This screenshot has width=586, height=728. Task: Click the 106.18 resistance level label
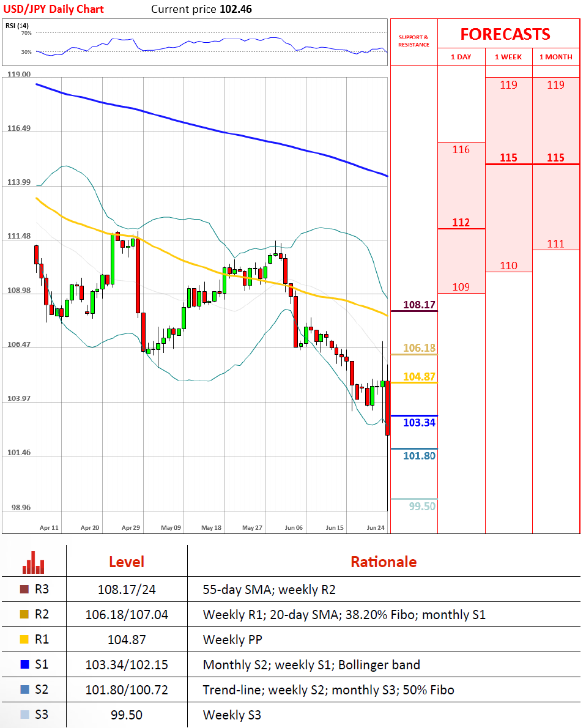pyautogui.click(x=419, y=347)
